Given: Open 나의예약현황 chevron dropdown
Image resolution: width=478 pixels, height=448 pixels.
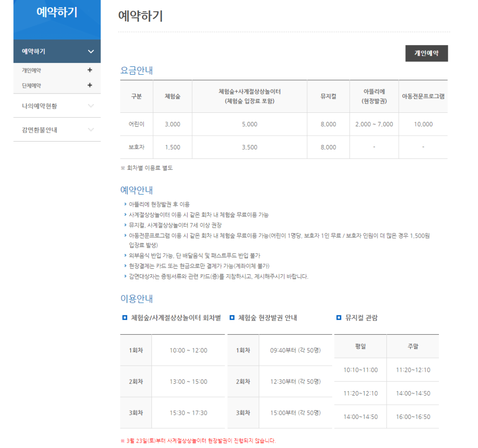Looking at the screenshot, I should pyautogui.click(x=91, y=106).
